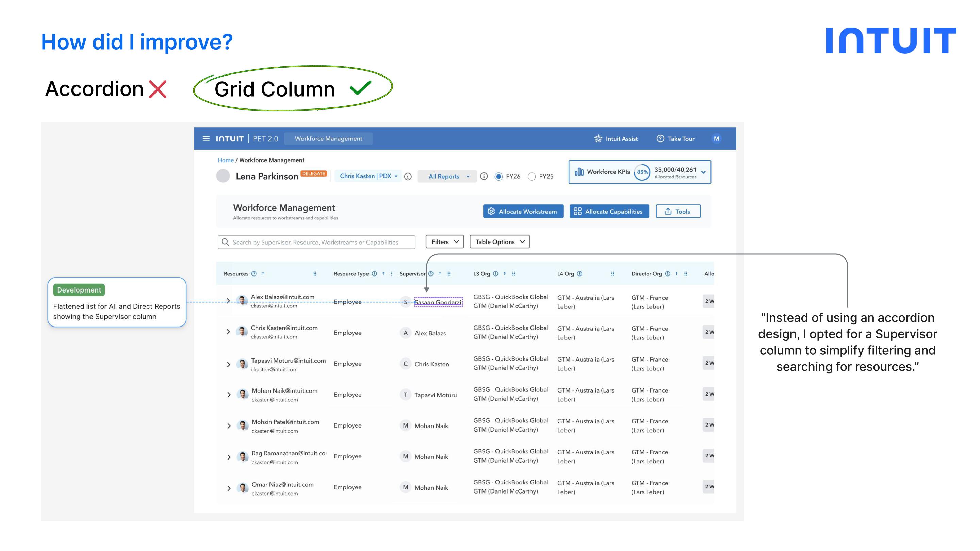Click the Allocate Workstream button
This screenshot has height=551, width=980.
point(523,212)
